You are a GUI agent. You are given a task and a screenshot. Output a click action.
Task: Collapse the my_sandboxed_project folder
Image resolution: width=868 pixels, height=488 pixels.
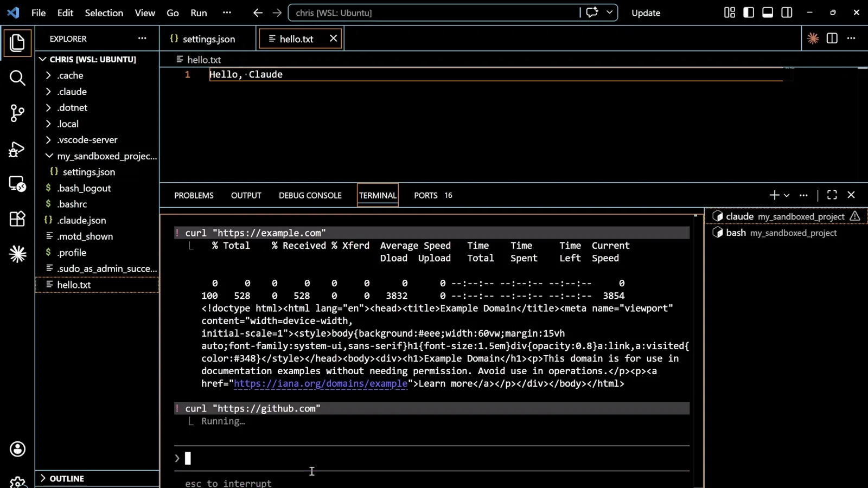pos(98,156)
